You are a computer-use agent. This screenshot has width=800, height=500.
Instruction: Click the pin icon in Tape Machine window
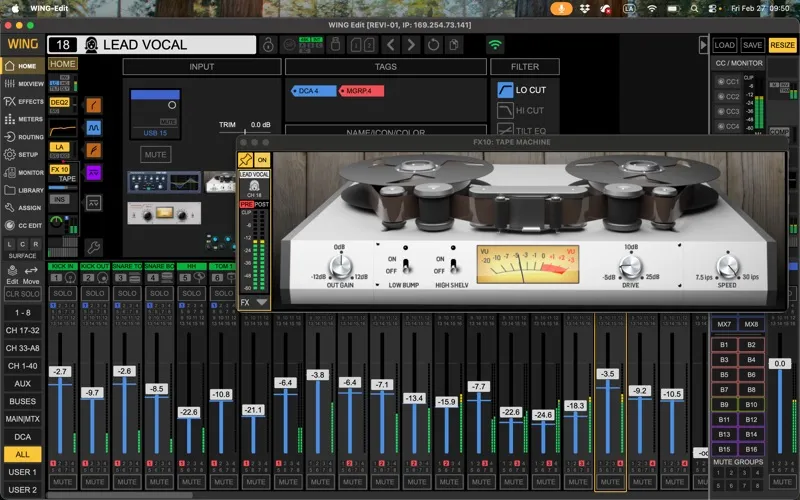(x=245, y=160)
